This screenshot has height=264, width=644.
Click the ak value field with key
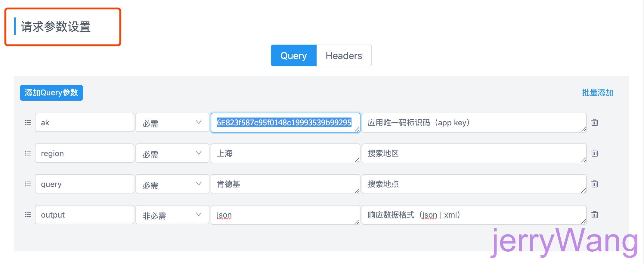(284, 123)
